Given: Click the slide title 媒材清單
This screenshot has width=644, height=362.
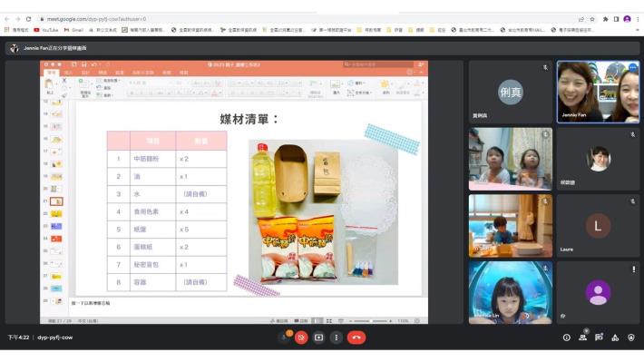Looking at the screenshot, I should point(249,119).
